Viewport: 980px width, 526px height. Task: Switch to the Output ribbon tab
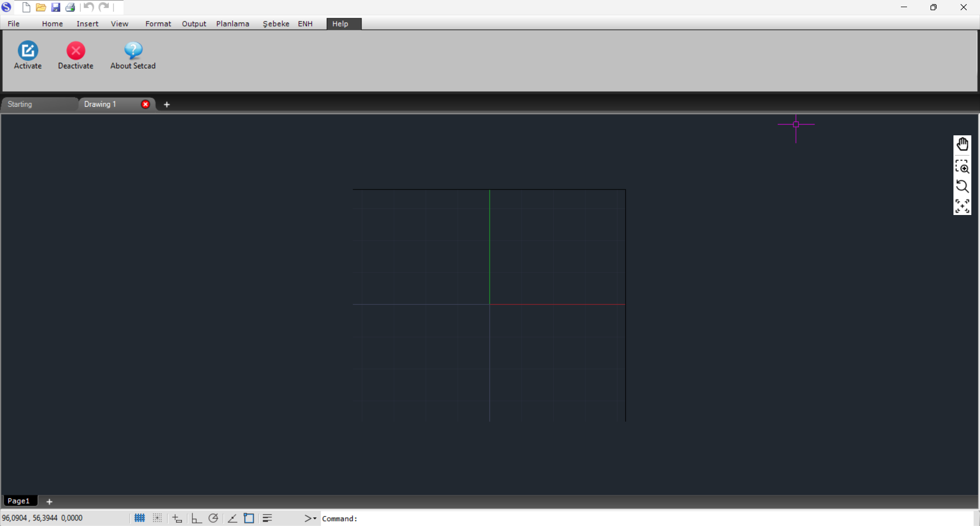(x=194, y=23)
